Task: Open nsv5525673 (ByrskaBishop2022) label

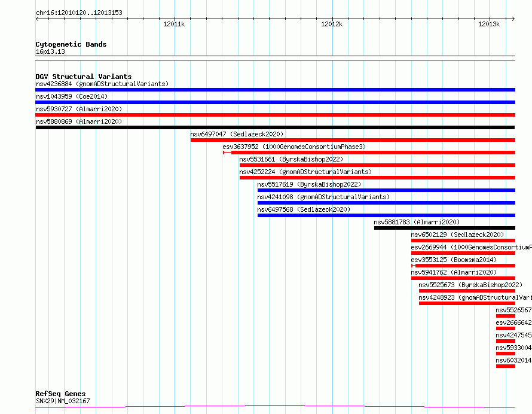Action: (470, 285)
